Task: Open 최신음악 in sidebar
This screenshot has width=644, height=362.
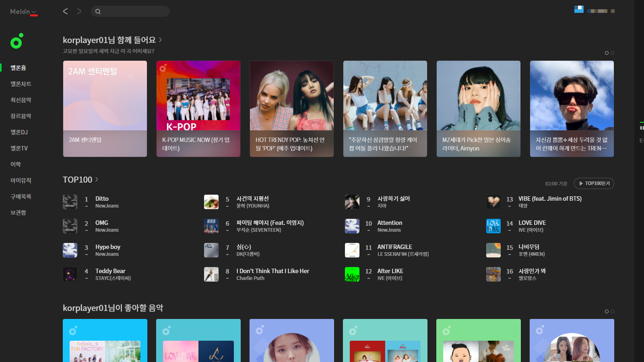Action: click(x=21, y=100)
